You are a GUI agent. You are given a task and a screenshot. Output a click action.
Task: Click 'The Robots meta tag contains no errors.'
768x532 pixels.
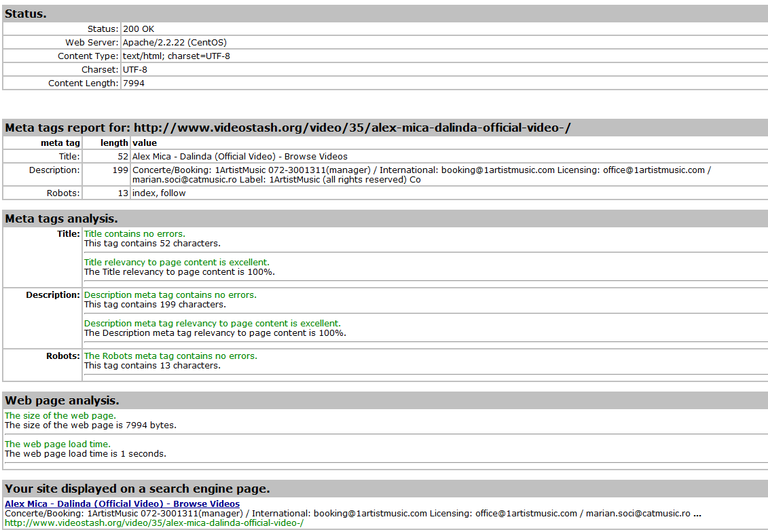(170, 356)
